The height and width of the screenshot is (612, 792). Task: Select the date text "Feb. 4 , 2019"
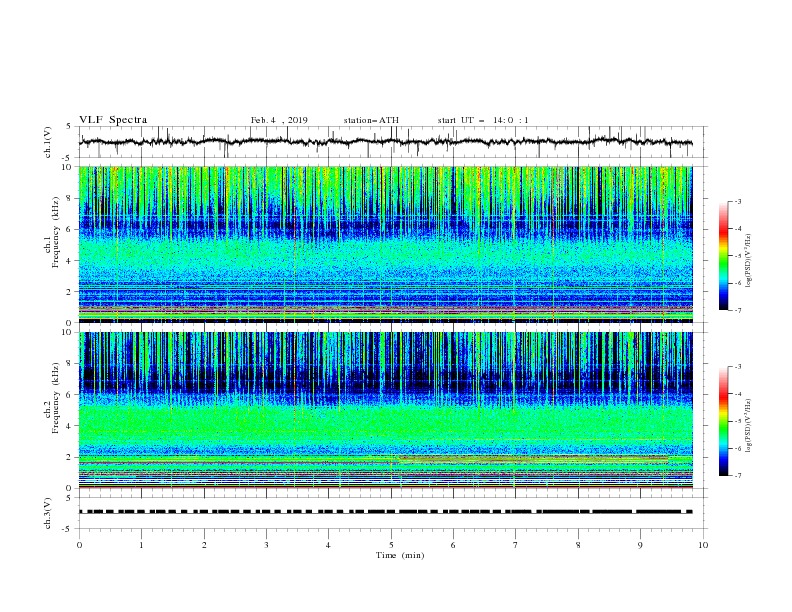279,120
